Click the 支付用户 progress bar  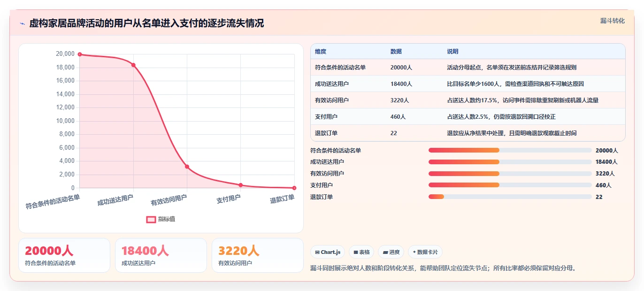[x=510, y=185]
